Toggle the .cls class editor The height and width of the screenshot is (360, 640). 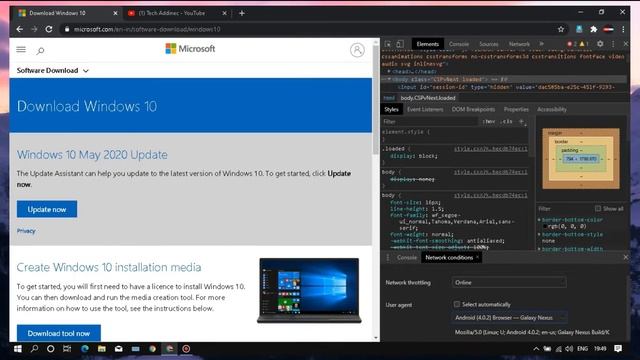point(507,122)
